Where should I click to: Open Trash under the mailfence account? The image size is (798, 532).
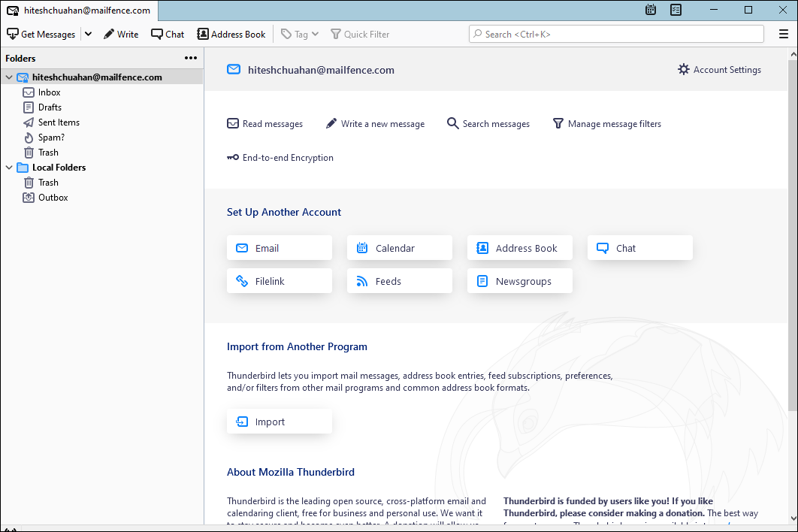48,153
